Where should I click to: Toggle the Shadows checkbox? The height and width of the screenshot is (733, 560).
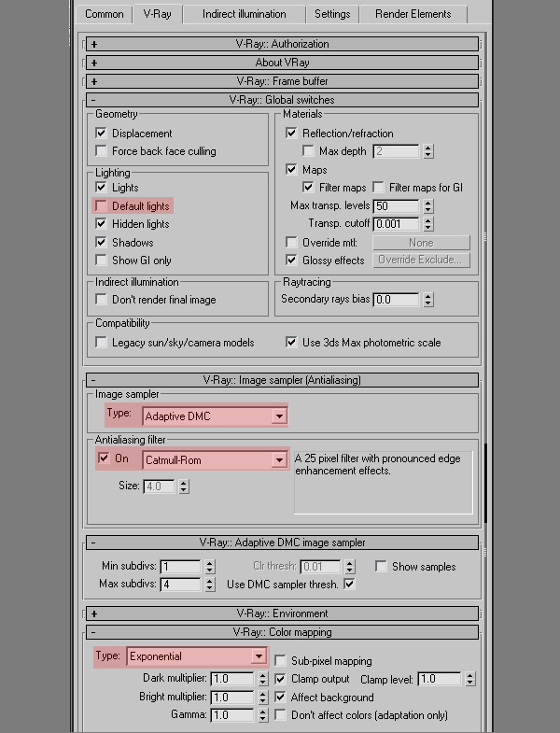point(101,243)
